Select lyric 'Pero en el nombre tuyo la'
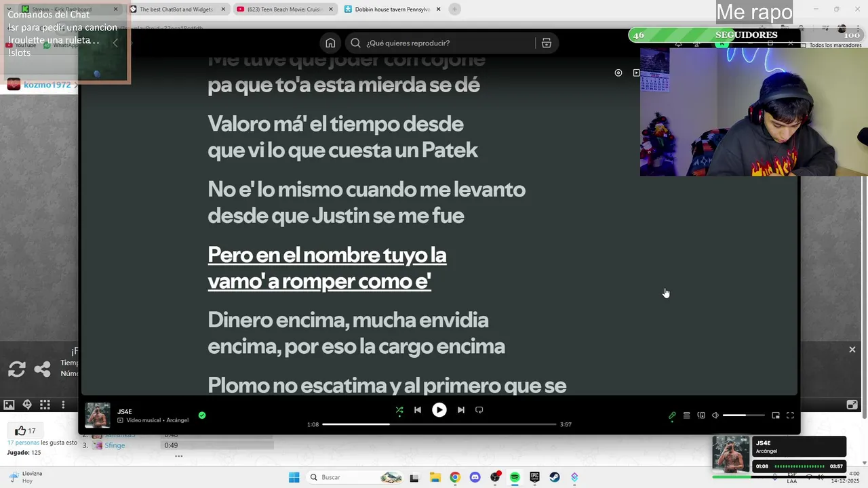Image resolution: width=868 pixels, height=488 pixels. [x=327, y=256]
